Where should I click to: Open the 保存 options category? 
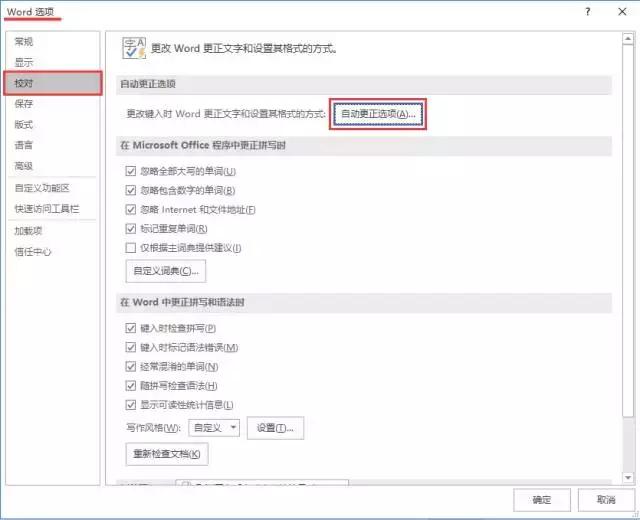tap(24, 104)
